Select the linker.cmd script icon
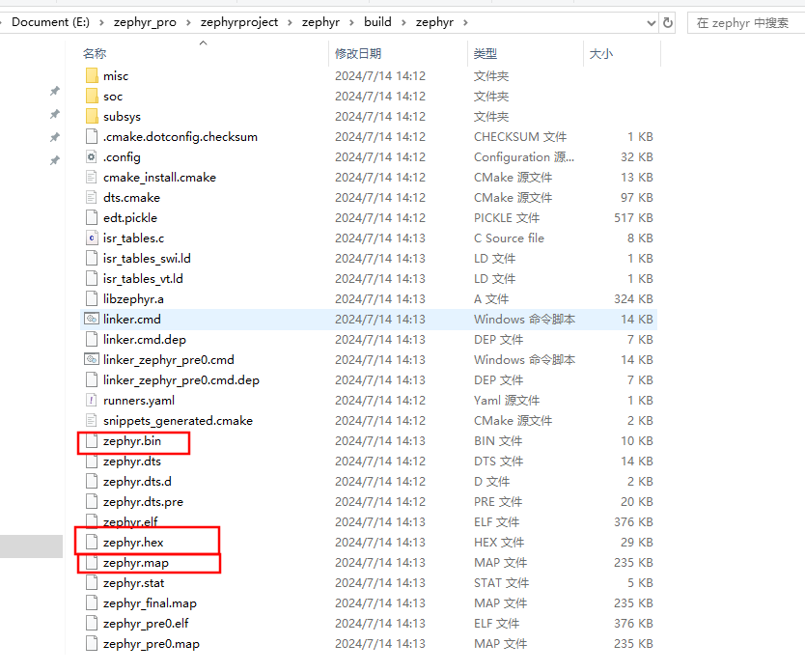The width and height of the screenshot is (805, 672). click(92, 320)
